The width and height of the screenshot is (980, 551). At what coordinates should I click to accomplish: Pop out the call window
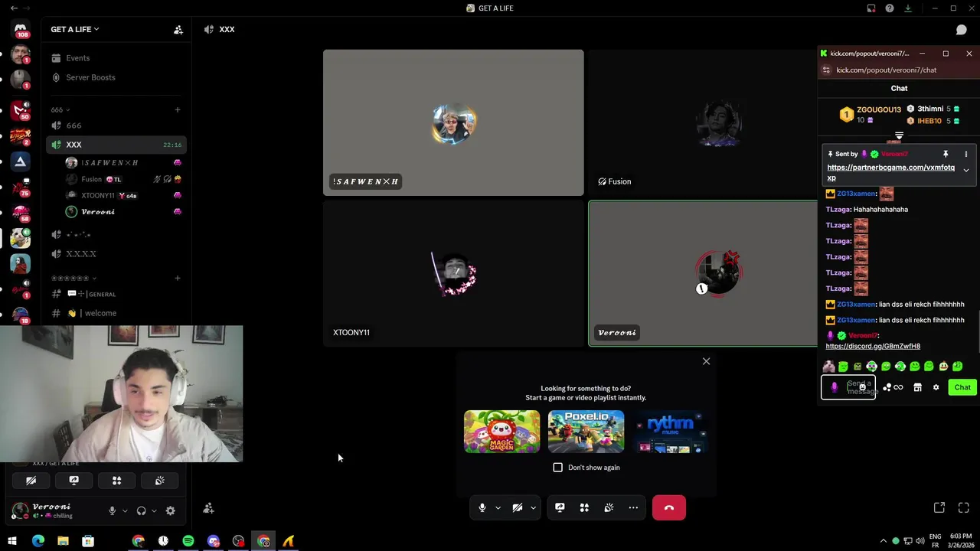939,507
